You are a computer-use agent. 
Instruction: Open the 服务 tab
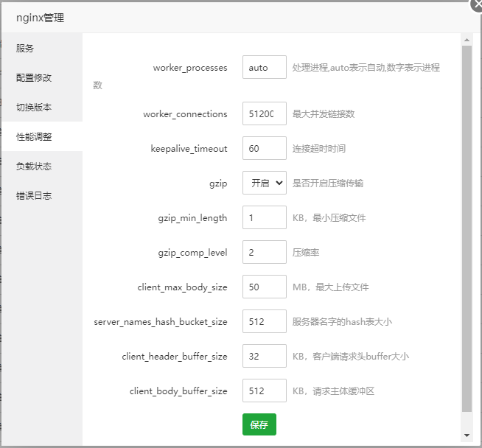coord(25,48)
